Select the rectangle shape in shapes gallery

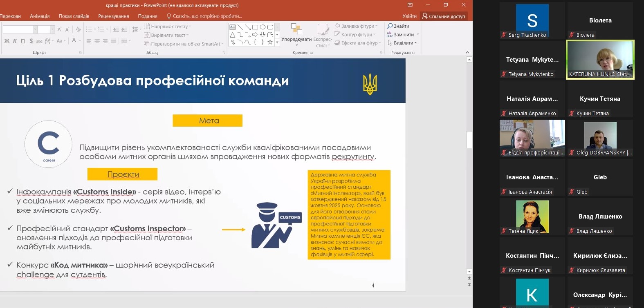tap(255, 27)
